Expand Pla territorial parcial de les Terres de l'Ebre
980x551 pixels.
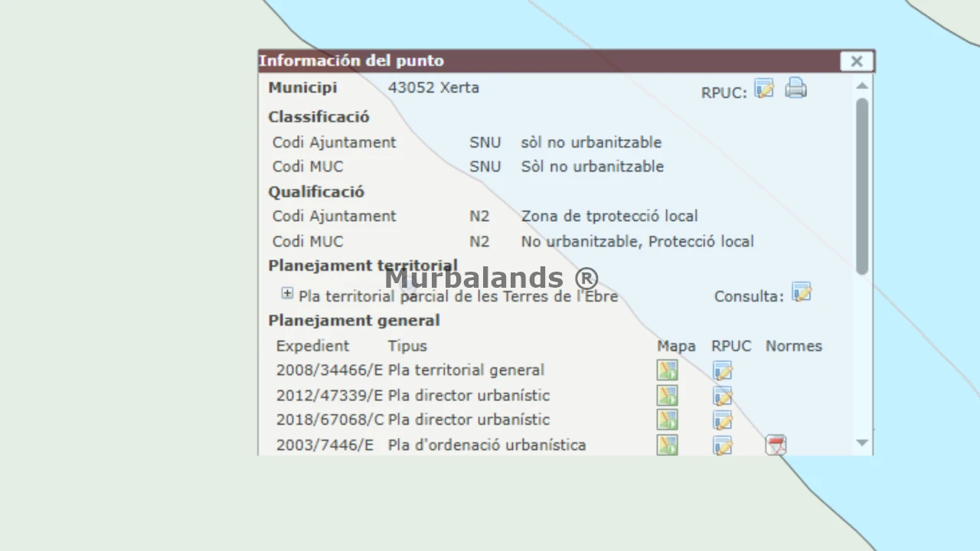pyautogui.click(x=287, y=294)
